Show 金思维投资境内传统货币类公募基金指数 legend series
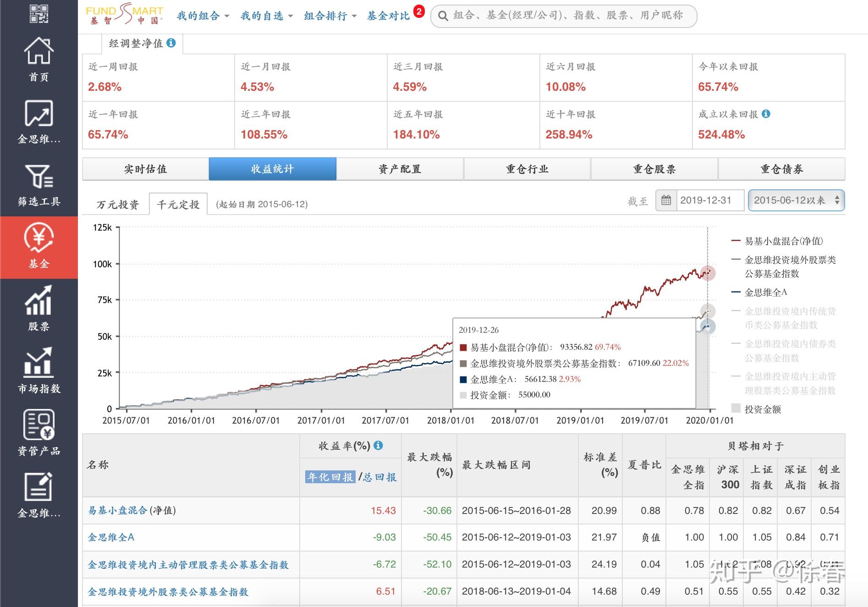Image resolution: width=868 pixels, height=607 pixels. tap(784, 318)
